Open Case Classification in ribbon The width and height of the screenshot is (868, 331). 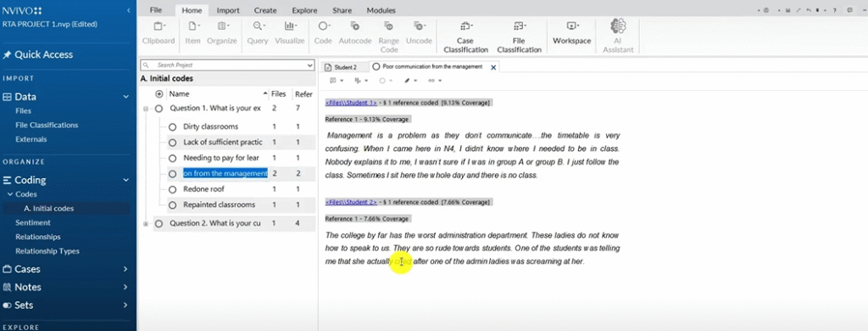point(465,36)
